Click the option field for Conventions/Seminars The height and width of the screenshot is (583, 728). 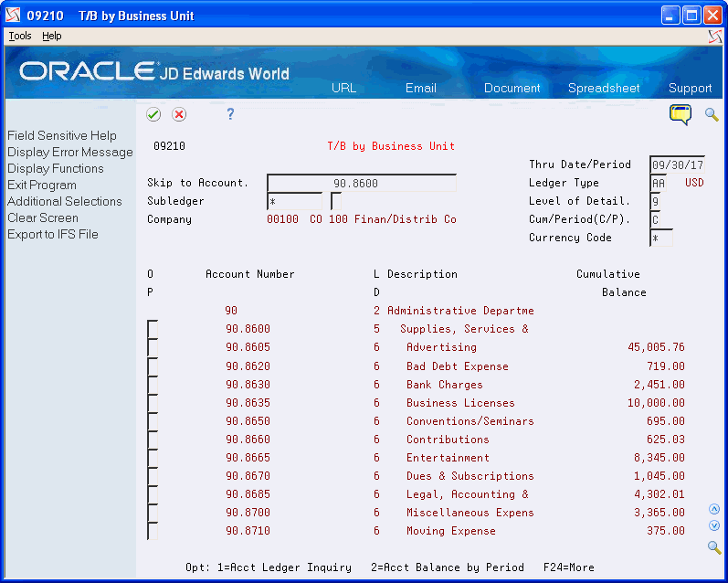(x=153, y=421)
